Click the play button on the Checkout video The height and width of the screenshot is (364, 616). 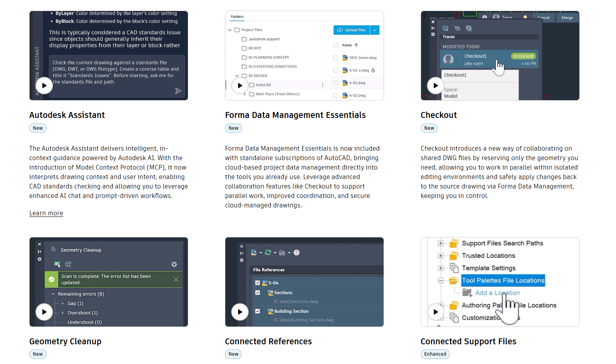[x=436, y=86]
